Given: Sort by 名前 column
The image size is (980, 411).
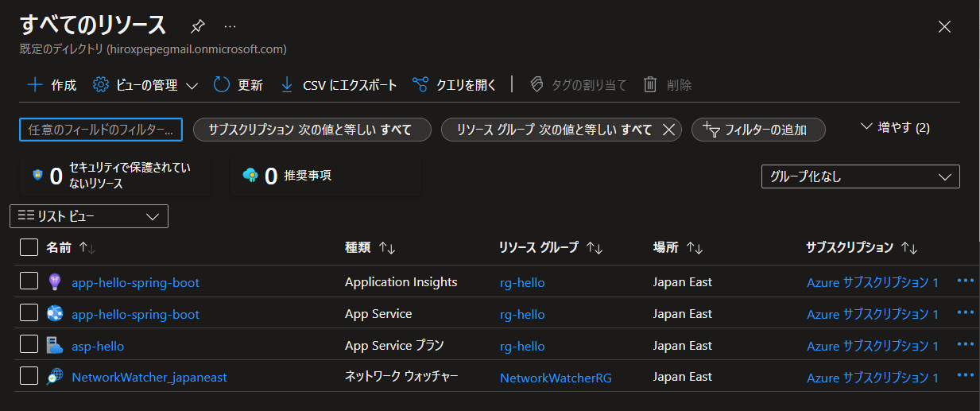Looking at the screenshot, I should pyautogui.click(x=71, y=248).
